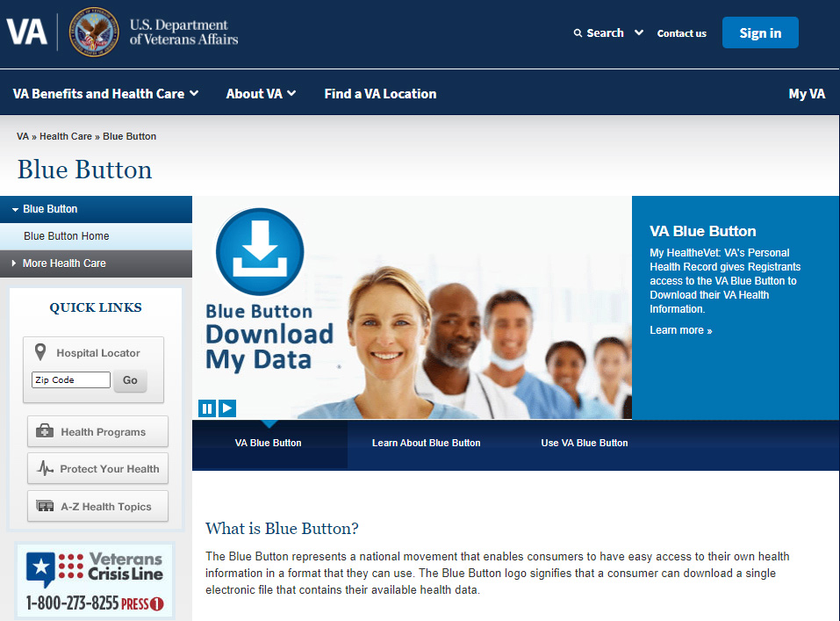Image resolution: width=840 pixels, height=621 pixels.
Task: Click the QUICK LINKS heading
Action: coord(96,307)
